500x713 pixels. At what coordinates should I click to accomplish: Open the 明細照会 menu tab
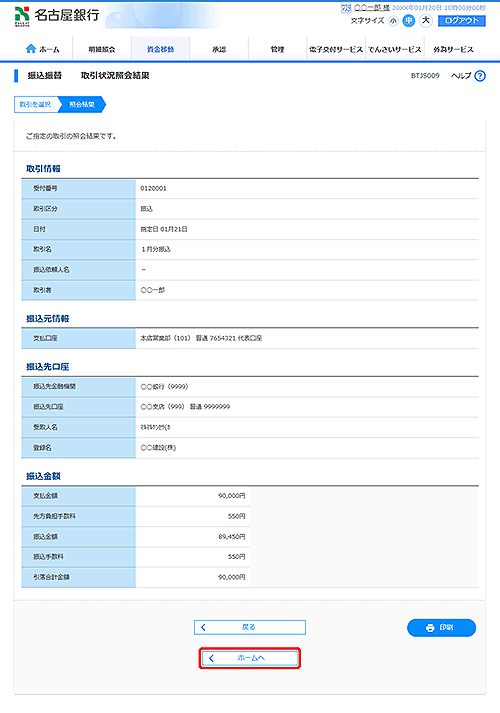click(102, 49)
